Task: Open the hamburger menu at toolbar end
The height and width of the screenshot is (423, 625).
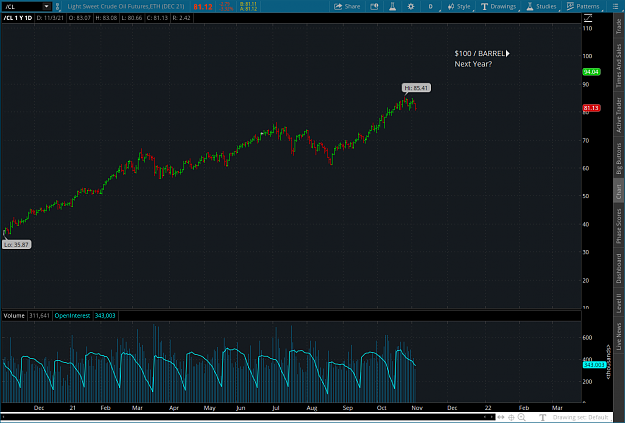Action: click(x=615, y=6)
